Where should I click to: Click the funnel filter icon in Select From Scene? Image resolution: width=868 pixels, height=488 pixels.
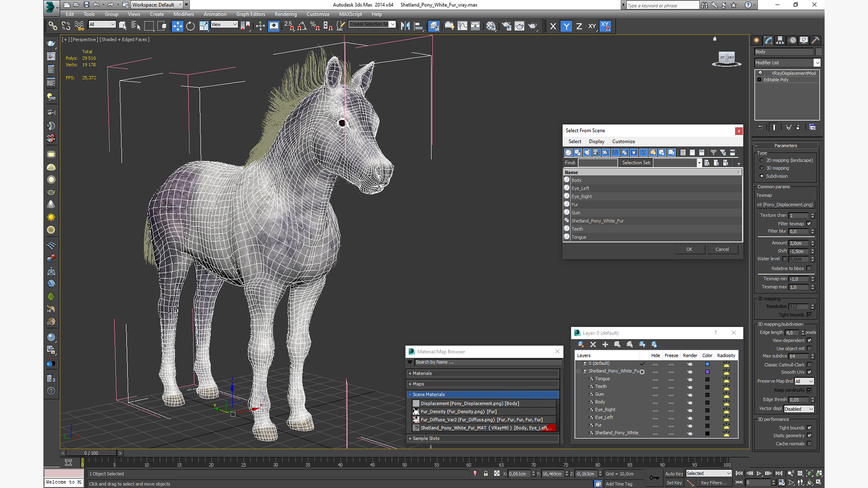point(713,153)
